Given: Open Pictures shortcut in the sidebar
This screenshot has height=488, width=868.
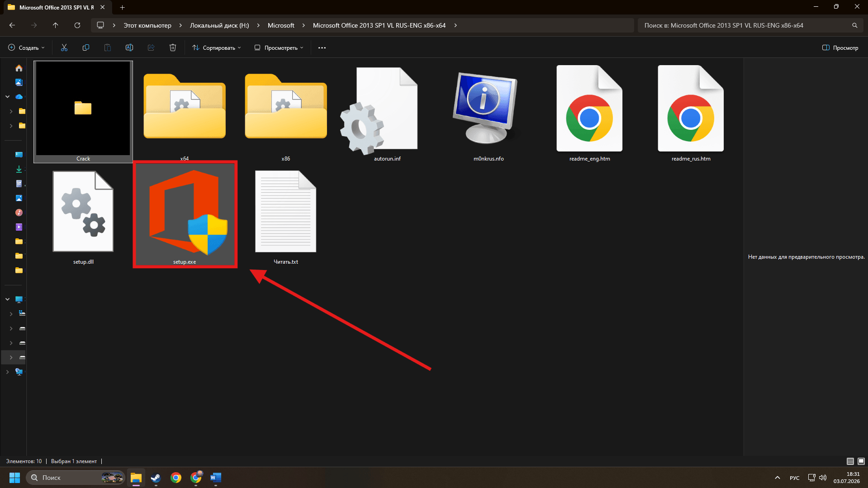Looking at the screenshot, I should pyautogui.click(x=19, y=198).
